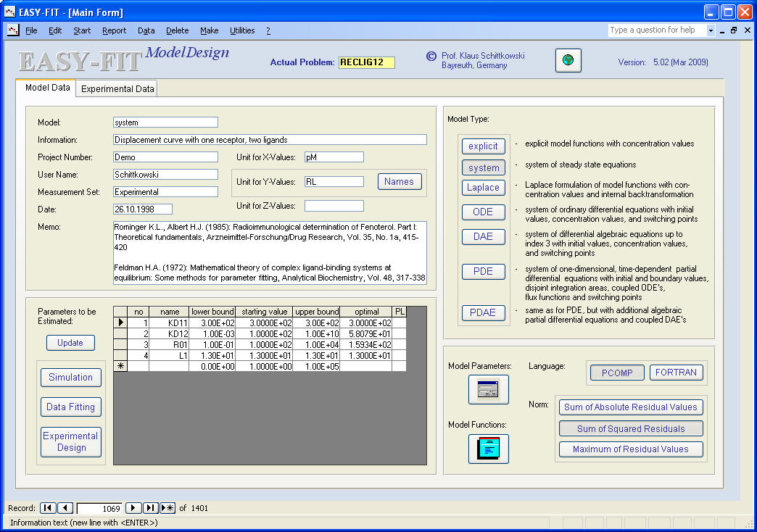757x532 pixels.
Task: Open the Utilities menu
Action: [242, 30]
